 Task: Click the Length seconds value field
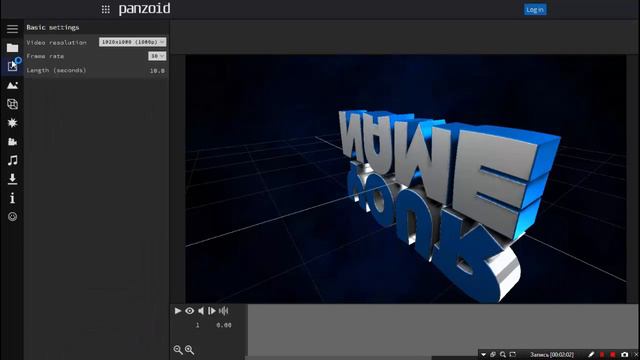157,71
